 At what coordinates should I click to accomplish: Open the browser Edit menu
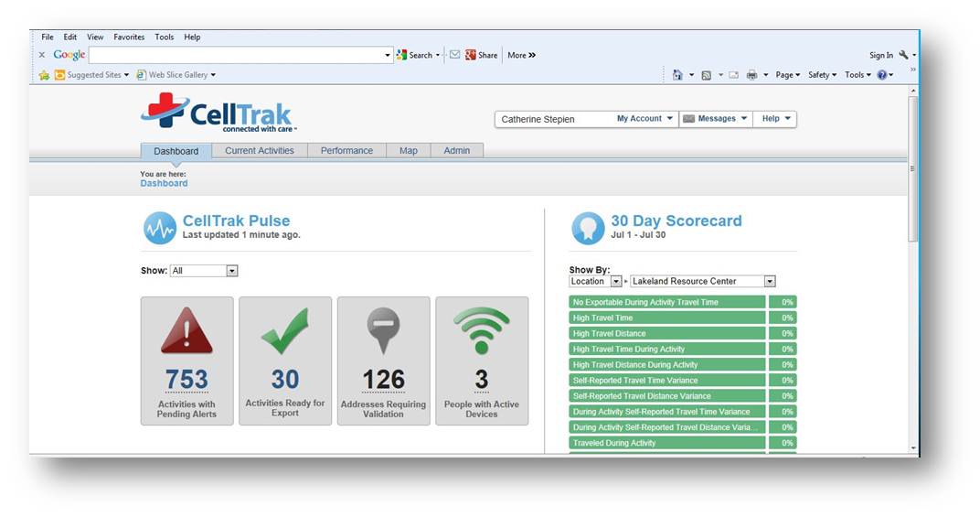click(x=70, y=37)
